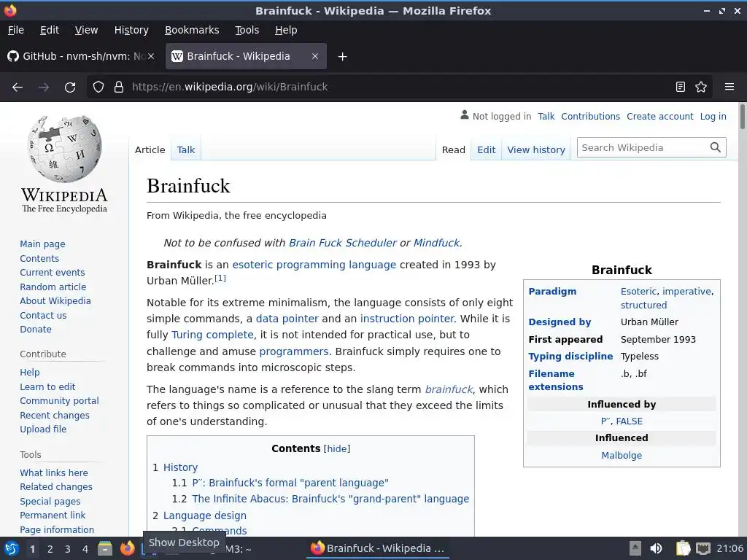Open the Mindfuck disambiguation link
Screen dimensions: 747x560
click(436, 243)
